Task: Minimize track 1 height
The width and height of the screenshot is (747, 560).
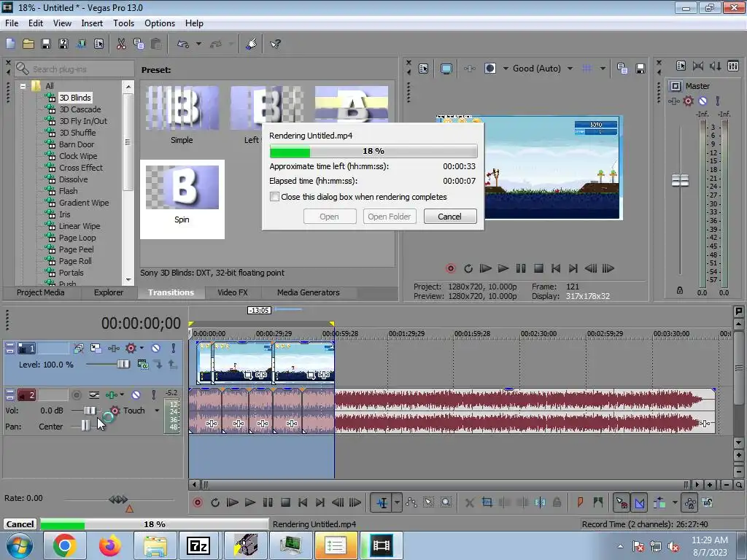Action: (x=9, y=346)
